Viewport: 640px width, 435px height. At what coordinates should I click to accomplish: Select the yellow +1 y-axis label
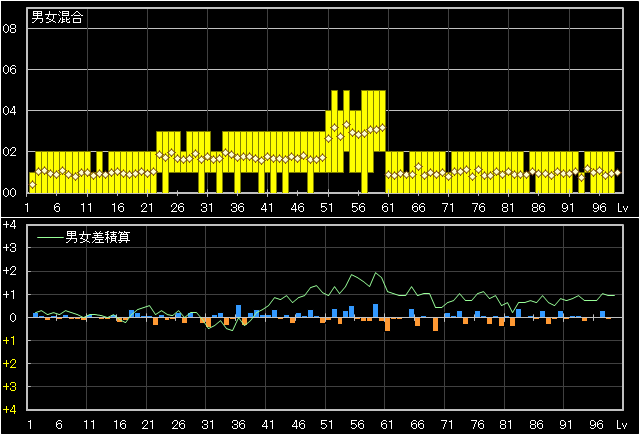pos(9,340)
